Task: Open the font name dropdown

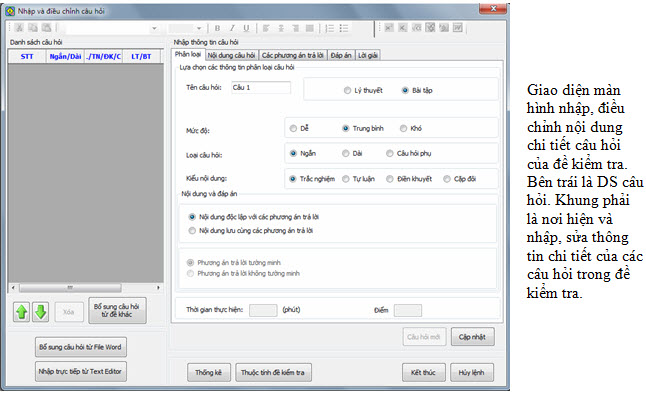Action: pyautogui.click(x=154, y=28)
